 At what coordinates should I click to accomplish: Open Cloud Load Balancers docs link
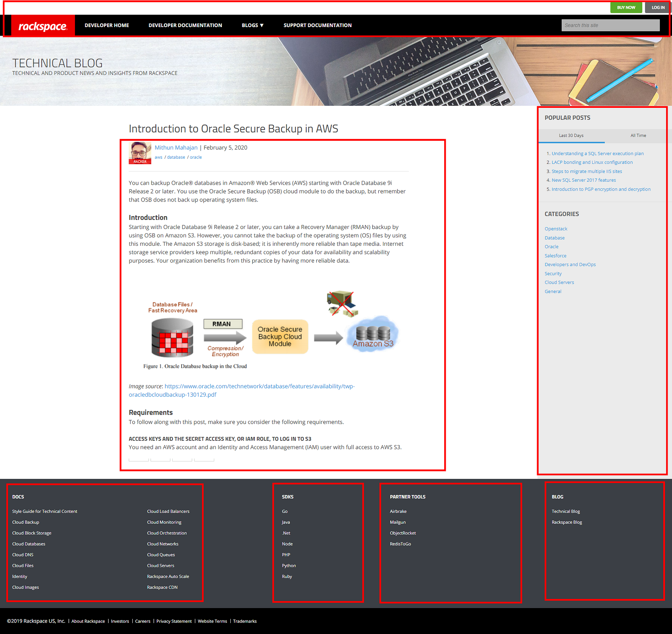168,512
